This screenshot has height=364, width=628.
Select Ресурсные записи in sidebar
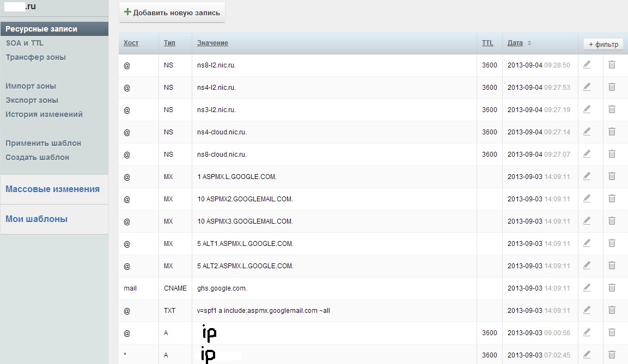click(x=54, y=29)
